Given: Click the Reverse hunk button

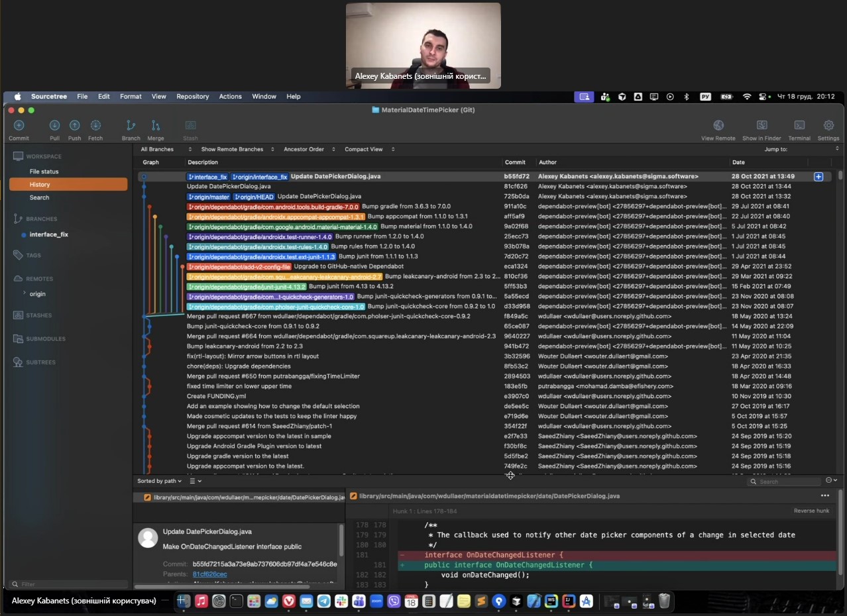Looking at the screenshot, I should click(811, 511).
